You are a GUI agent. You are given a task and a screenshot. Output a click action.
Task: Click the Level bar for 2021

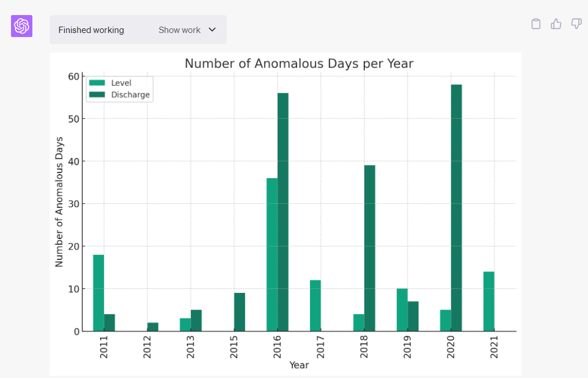pos(489,301)
